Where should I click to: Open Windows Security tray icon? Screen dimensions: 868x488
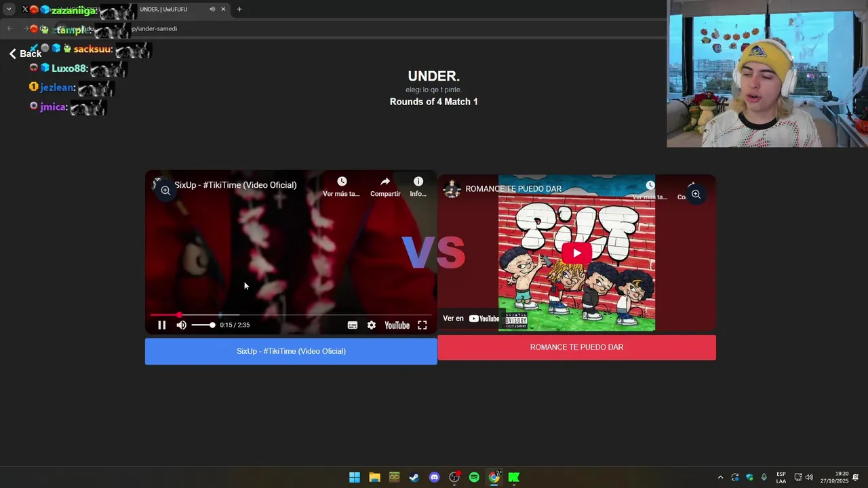click(749, 477)
